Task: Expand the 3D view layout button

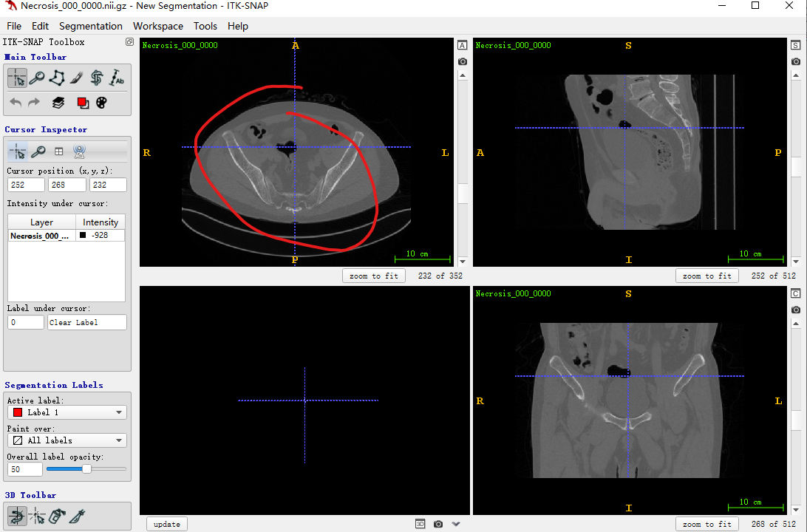Action: 420,524
